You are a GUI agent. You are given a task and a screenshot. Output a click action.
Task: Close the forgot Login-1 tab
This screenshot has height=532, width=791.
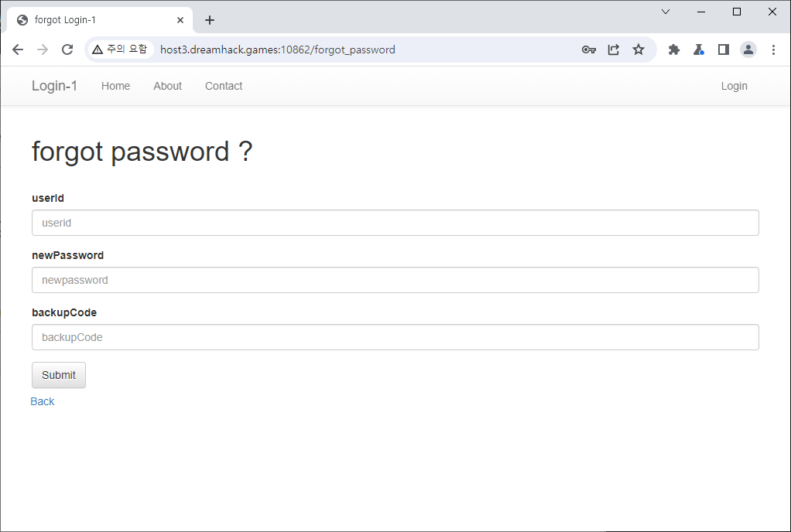[x=180, y=20]
